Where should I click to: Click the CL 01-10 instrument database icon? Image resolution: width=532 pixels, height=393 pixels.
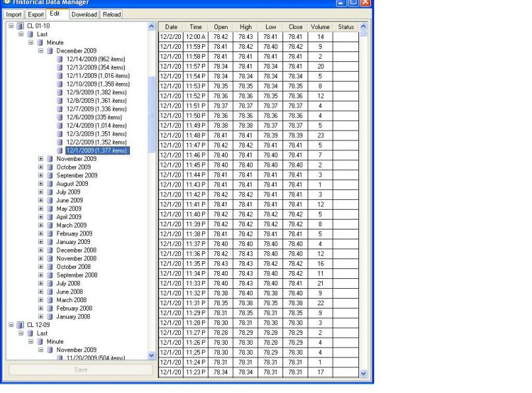pos(20,26)
